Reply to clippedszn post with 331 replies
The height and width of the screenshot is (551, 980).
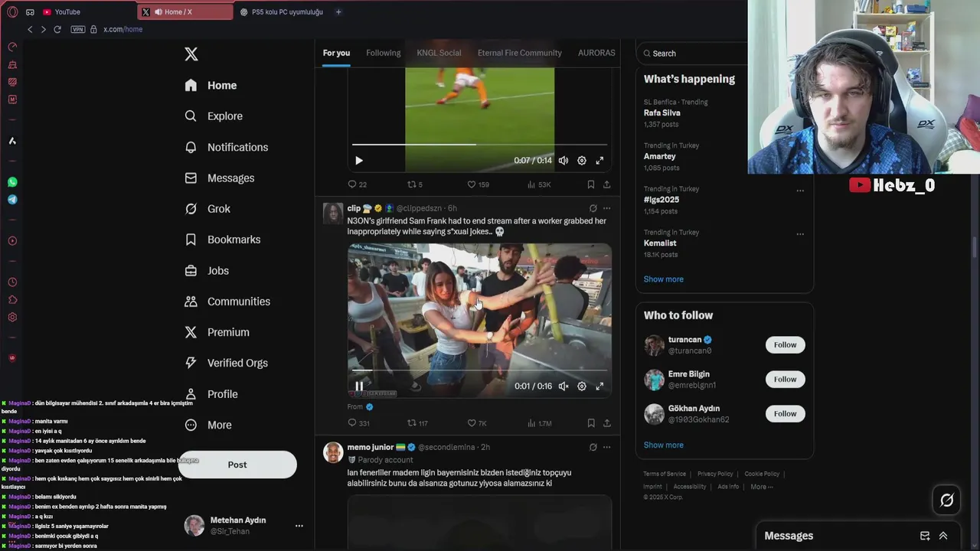[x=359, y=423]
